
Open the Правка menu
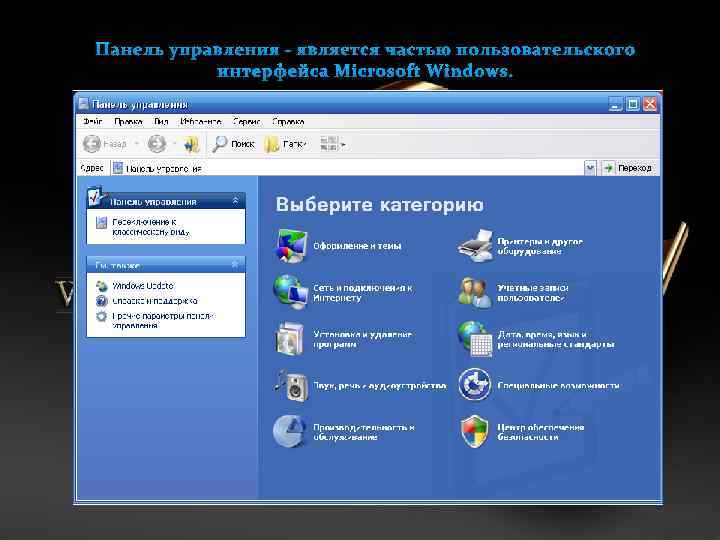pyautogui.click(x=128, y=122)
